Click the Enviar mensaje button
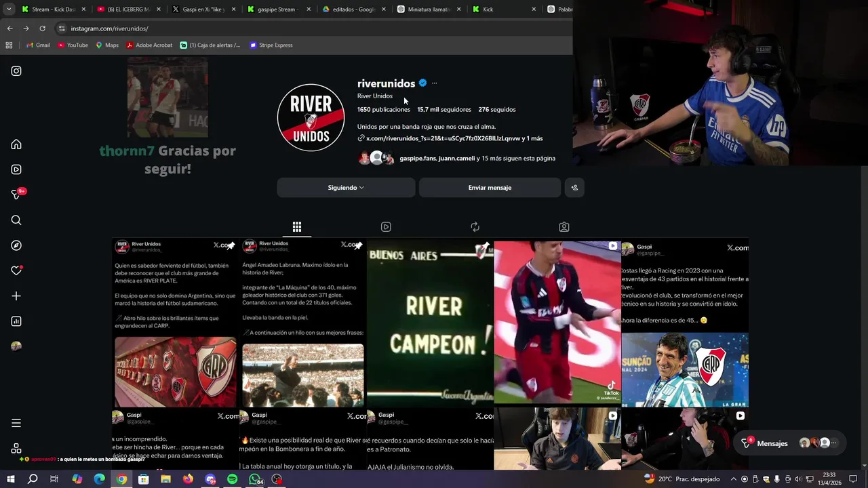The image size is (868, 488). [x=490, y=188]
